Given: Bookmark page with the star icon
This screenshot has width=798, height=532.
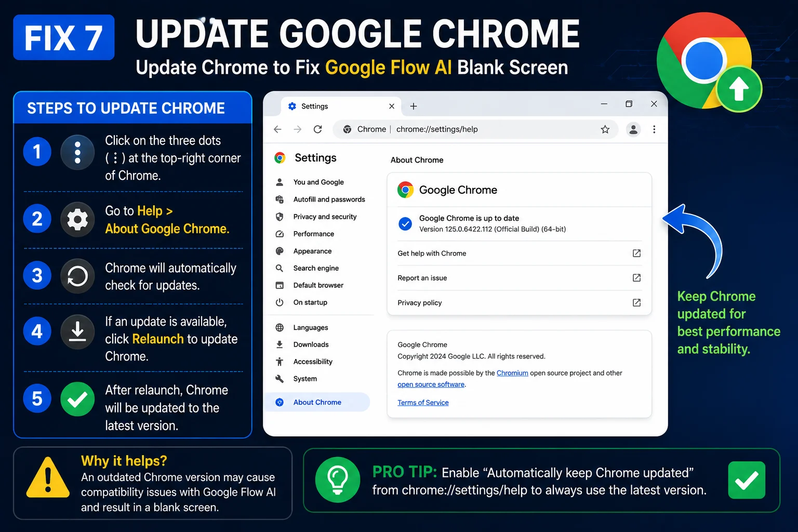Looking at the screenshot, I should (x=605, y=129).
